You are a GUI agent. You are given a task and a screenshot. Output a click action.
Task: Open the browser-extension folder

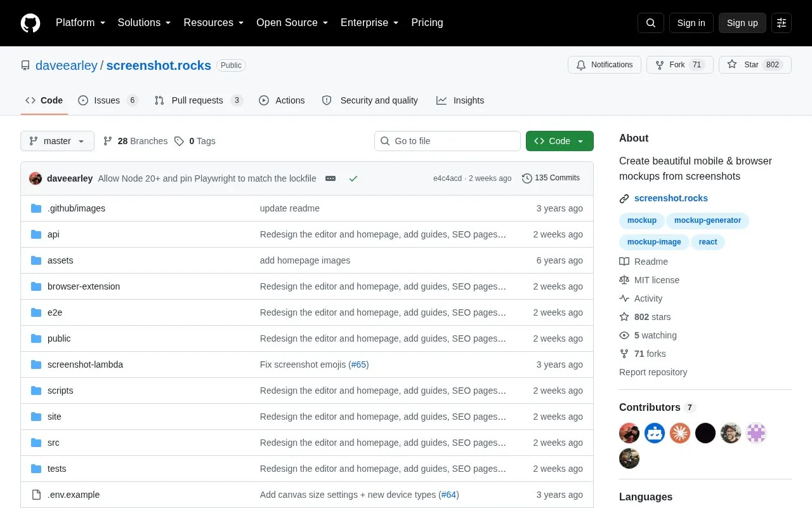coord(84,286)
